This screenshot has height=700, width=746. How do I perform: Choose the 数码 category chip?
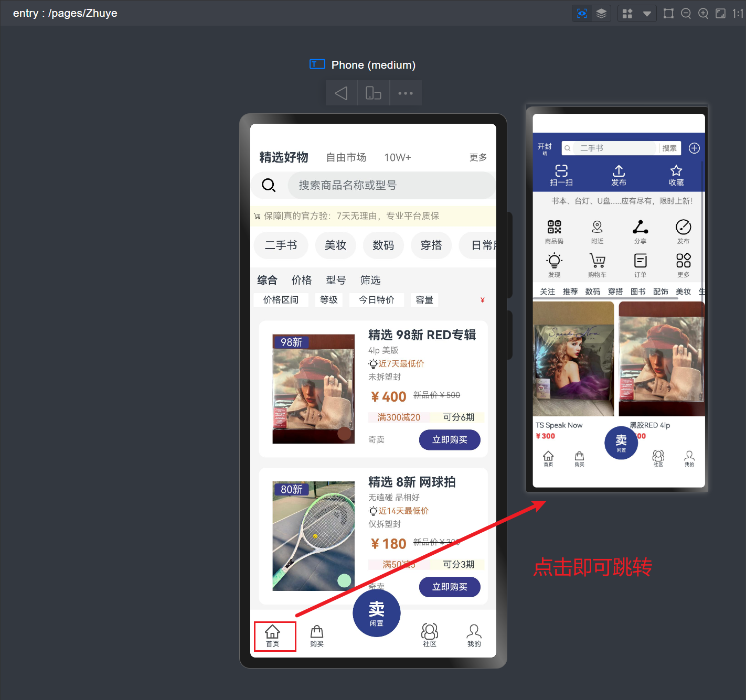tap(383, 245)
